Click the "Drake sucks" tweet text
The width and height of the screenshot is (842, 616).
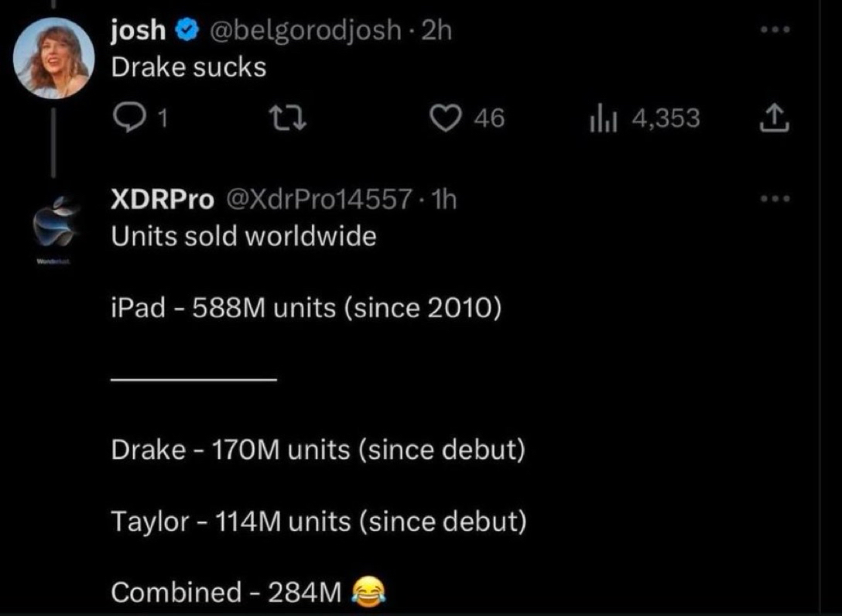[189, 67]
